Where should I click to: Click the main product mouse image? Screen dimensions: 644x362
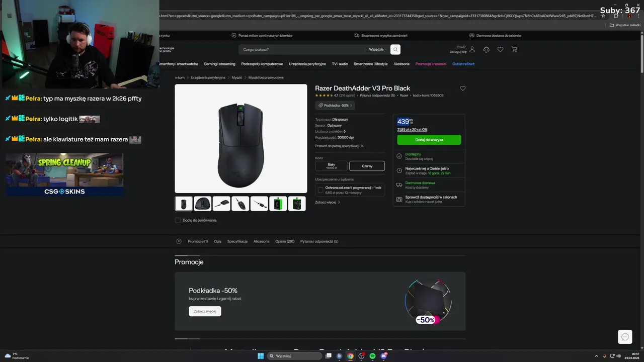coord(241,139)
